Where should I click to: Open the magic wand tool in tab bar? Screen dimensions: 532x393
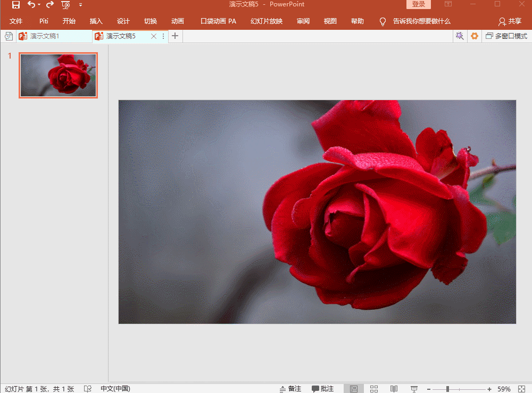(460, 36)
